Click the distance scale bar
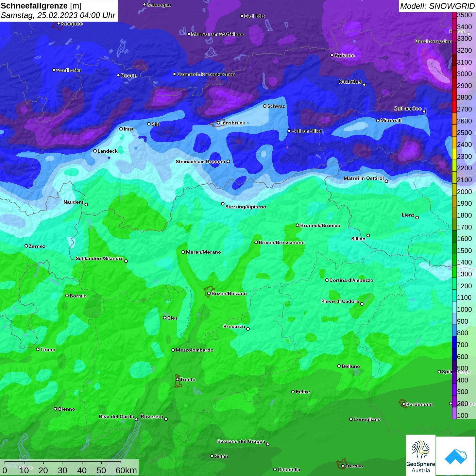476x476 pixels. click(x=63, y=462)
